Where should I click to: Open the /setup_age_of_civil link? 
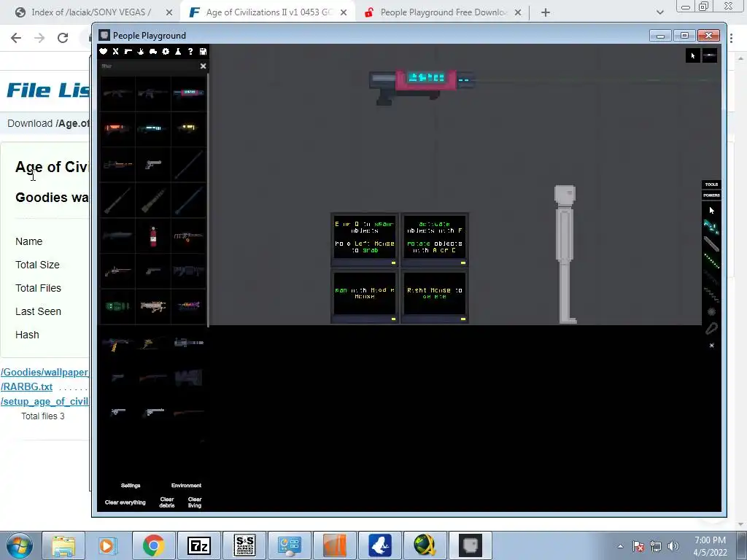[x=44, y=402]
